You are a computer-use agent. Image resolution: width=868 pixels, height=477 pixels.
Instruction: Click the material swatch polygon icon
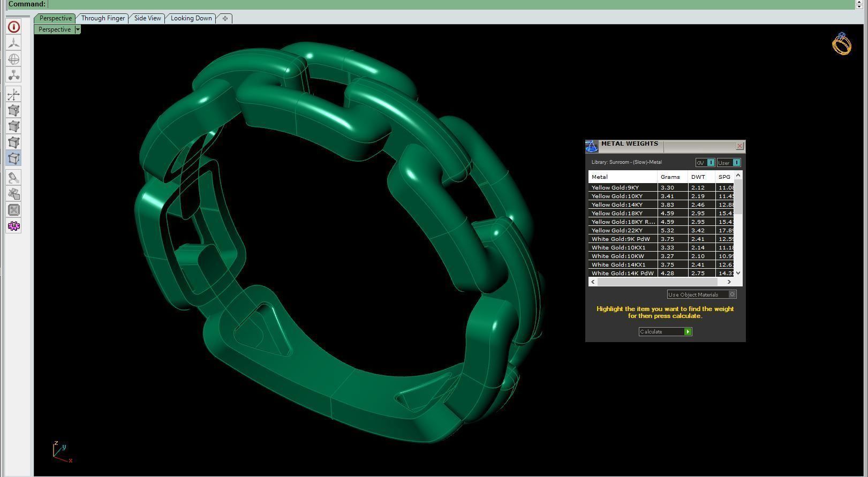pyautogui.click(x=14, y=194)
